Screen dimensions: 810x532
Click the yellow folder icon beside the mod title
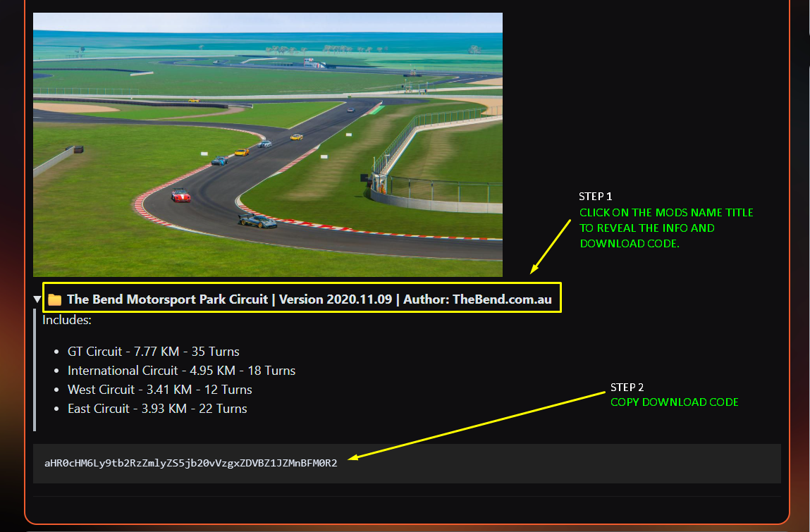55,299
